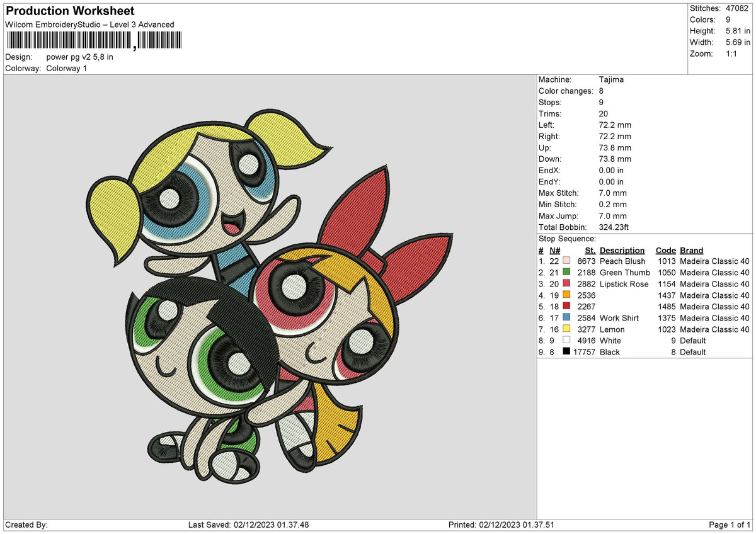756x534 pixels.
Task: Click the EndX value 0.00 in
Action: [612, 171]
